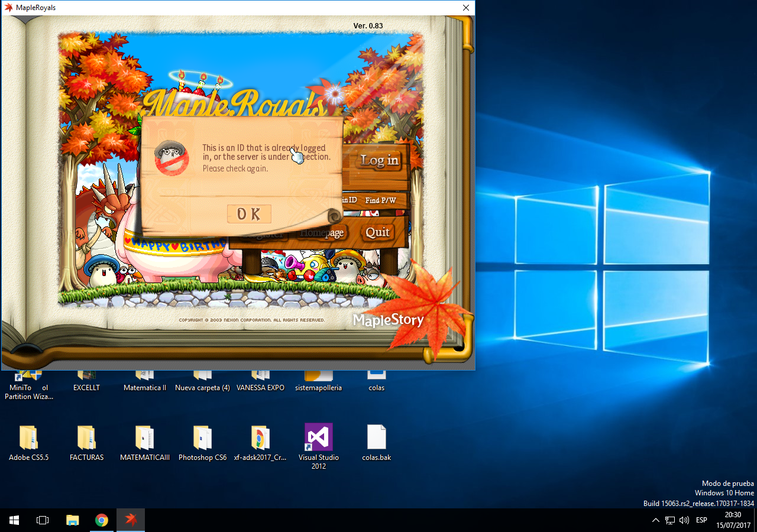Select the colas.bak file icon

point(376,437)
